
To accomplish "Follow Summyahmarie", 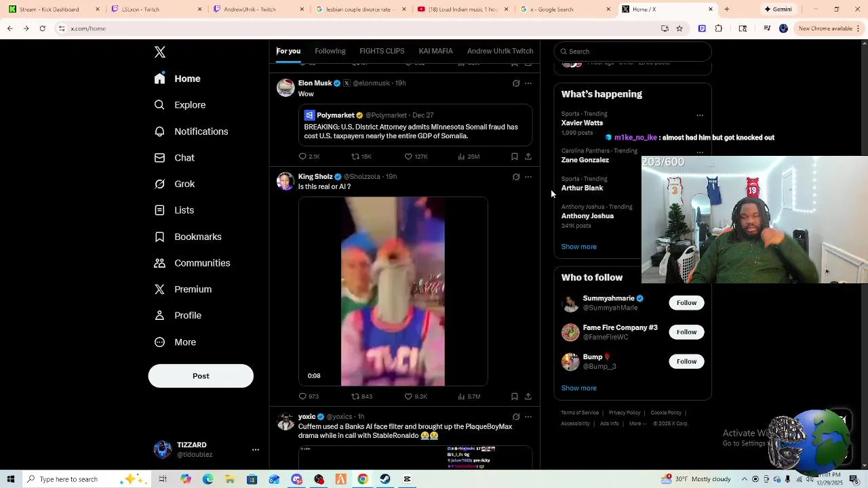I will coord(686,303).
